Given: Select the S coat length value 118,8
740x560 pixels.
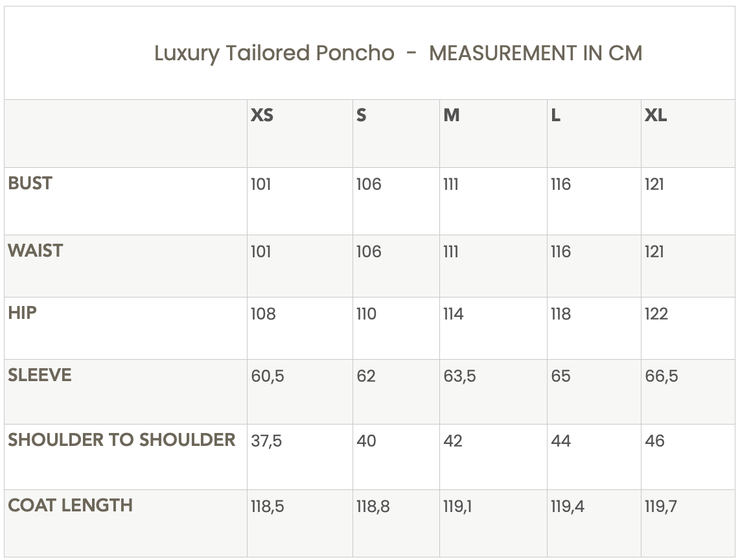Looking at the screenshot, I should [x=373, y=507].
